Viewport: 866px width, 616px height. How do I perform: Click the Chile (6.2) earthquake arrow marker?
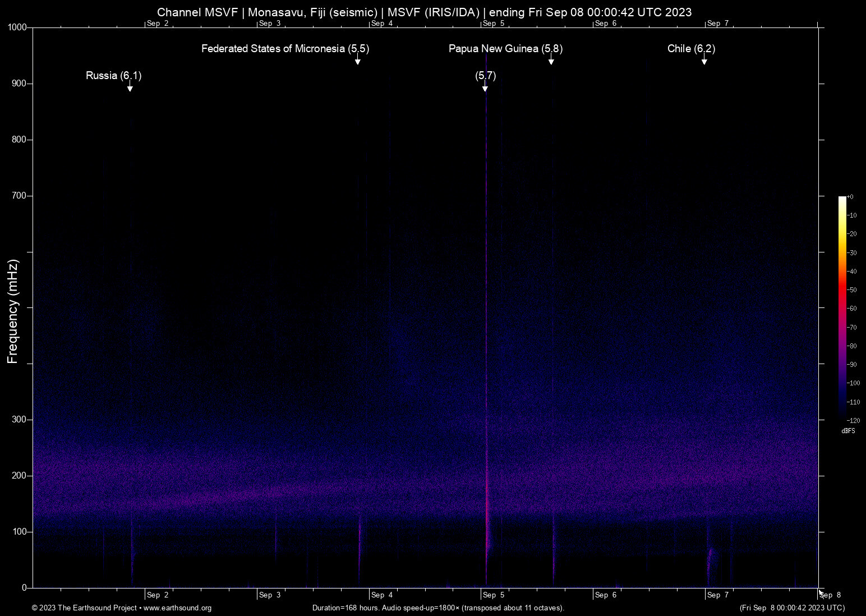(704, 61)
